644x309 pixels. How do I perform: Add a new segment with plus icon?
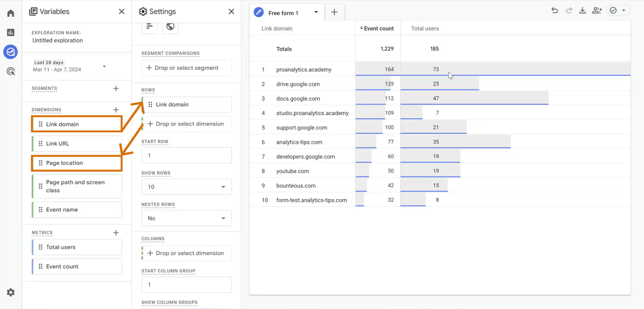pos(116,89)
